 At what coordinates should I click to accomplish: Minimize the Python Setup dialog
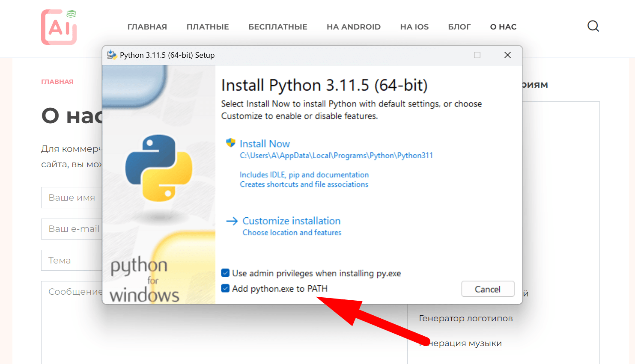pos(447,55)
